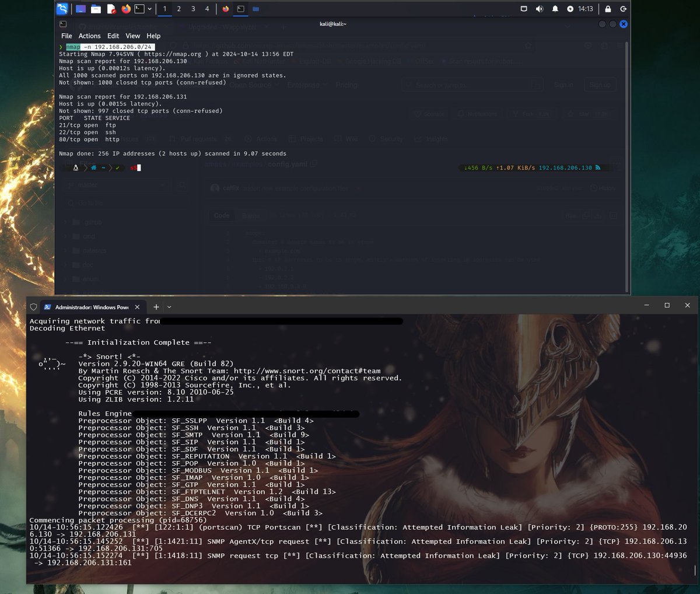Click the Nmap done summary line

173,153
